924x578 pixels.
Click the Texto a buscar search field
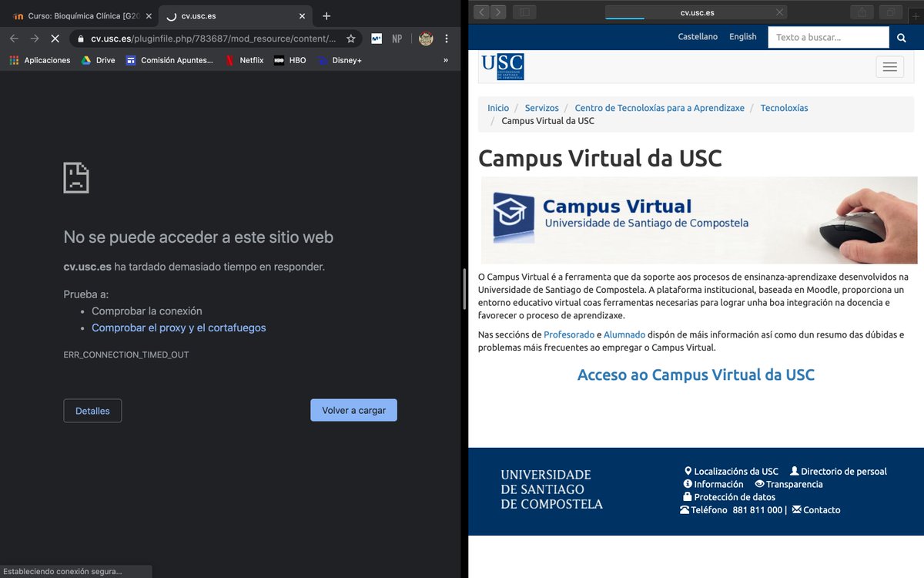click(x=829, y=37)
